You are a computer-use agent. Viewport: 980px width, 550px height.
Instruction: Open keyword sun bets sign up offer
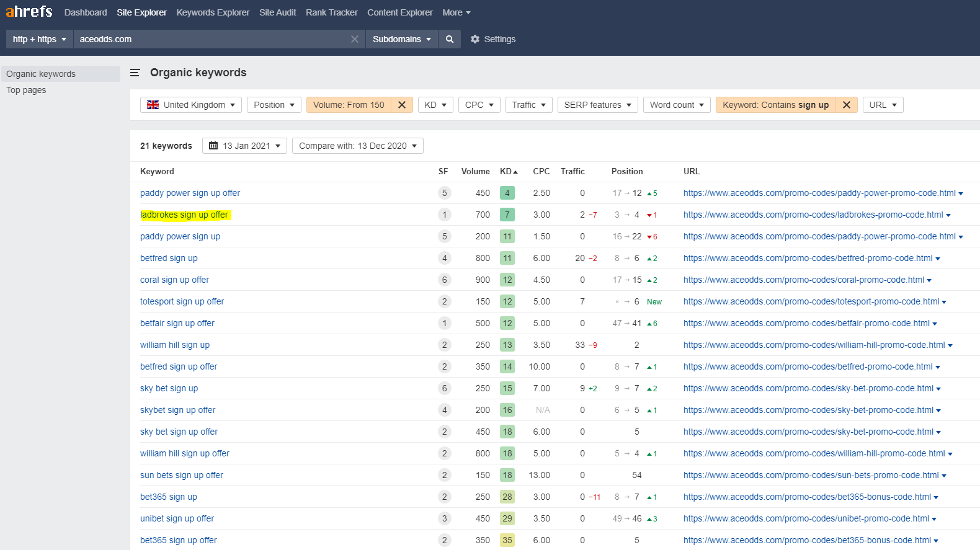tap(182, 475)
